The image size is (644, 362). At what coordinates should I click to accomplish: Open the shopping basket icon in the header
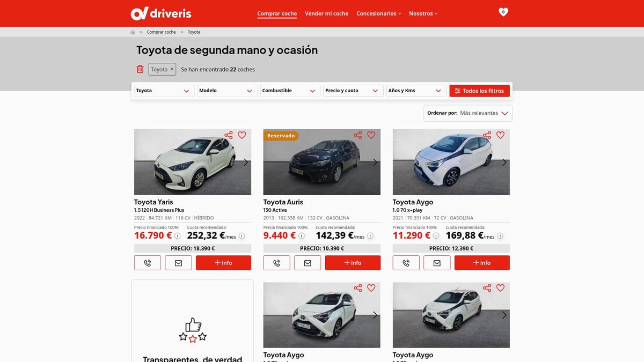click(502, 11)
